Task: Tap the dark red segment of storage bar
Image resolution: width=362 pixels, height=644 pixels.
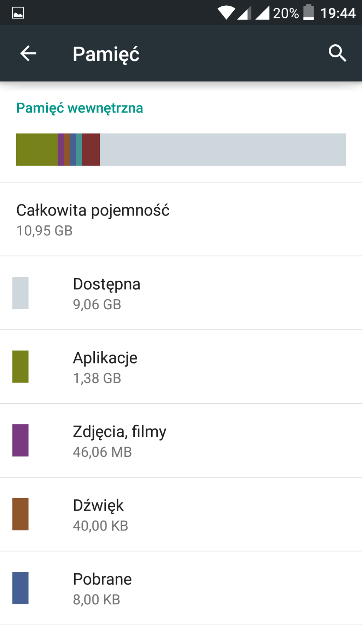Action: tap(91, 150)
